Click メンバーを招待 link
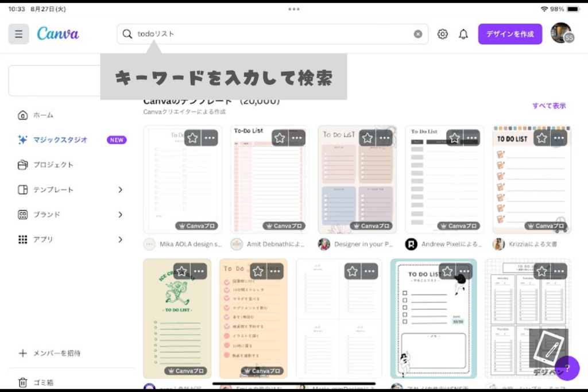Image resolution: width=588 pixels, height=392 pixels. coord(49,353)
